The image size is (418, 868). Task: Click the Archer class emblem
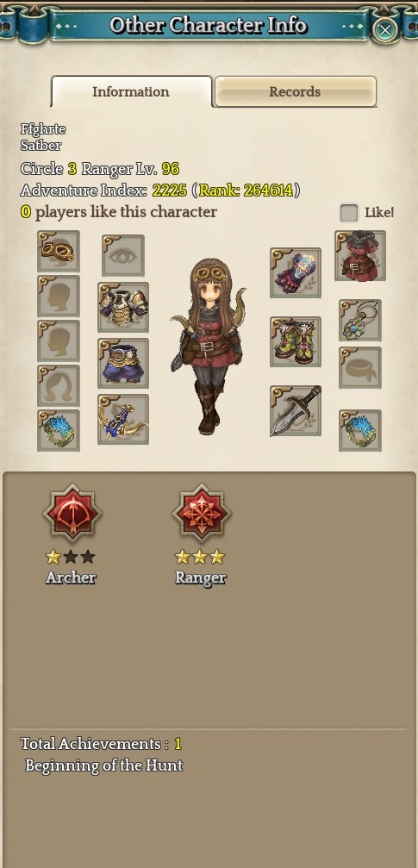pos(72,513)
